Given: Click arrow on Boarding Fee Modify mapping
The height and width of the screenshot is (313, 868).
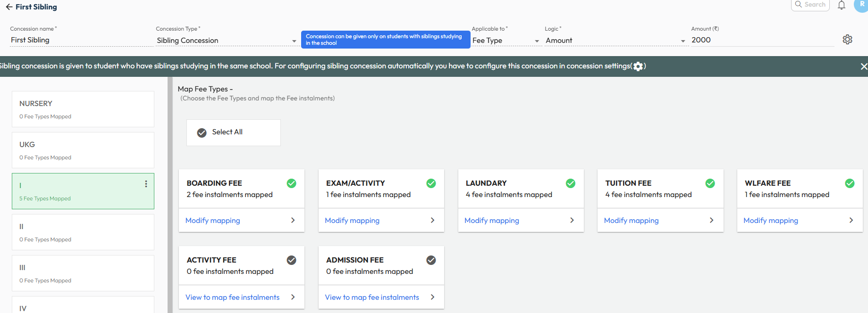Looking at the screenshot, I should pos(293,220).
